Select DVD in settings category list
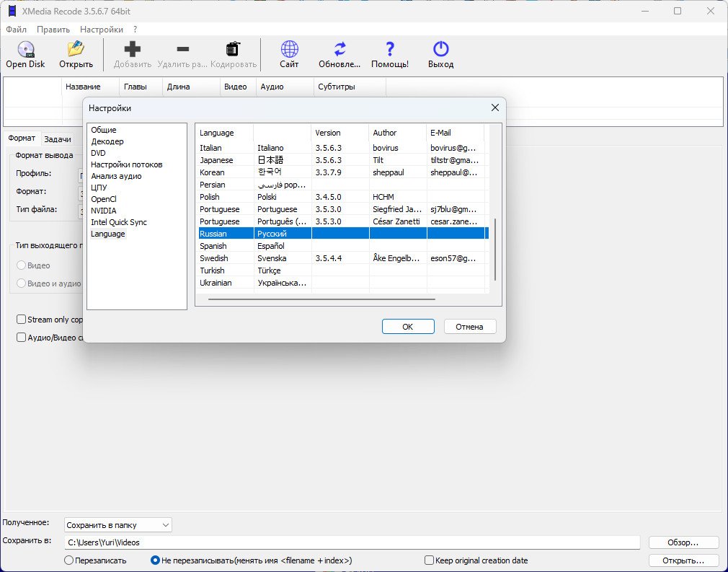Image resolution: width=728 pixels, height=572 pixels. [99, 153]
